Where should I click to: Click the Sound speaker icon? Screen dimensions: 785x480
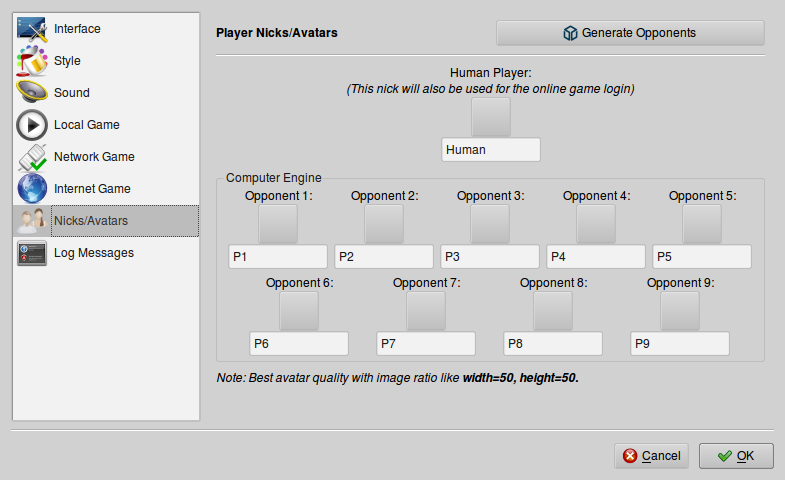pyautogui.click(x=32, y=93)
